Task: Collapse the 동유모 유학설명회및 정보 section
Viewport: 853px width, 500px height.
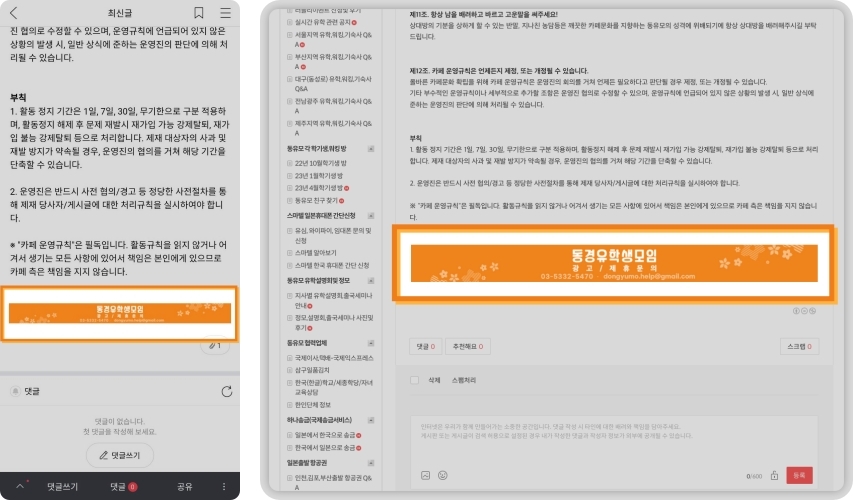Action: pos(371,281)
